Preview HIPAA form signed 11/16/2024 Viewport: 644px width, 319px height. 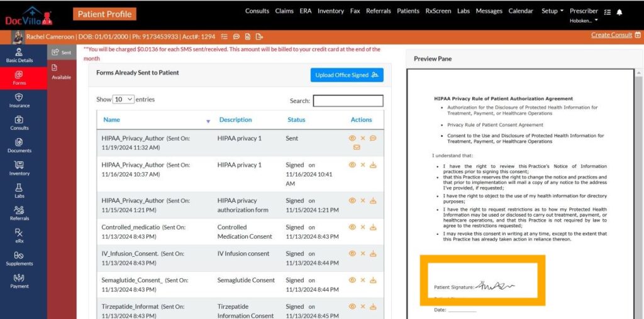352,165
